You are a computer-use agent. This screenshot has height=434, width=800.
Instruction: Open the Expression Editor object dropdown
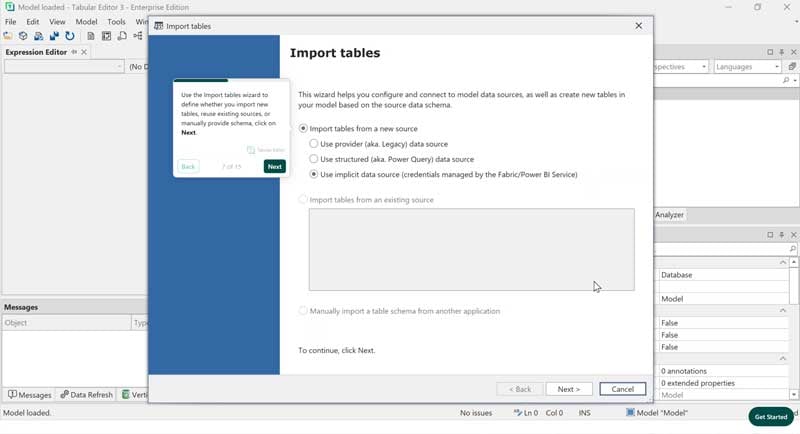119,66
